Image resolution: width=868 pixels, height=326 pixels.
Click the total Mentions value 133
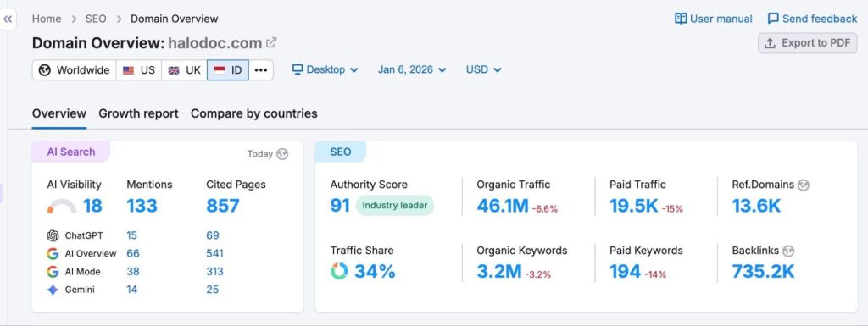click(x=142, y=206)
